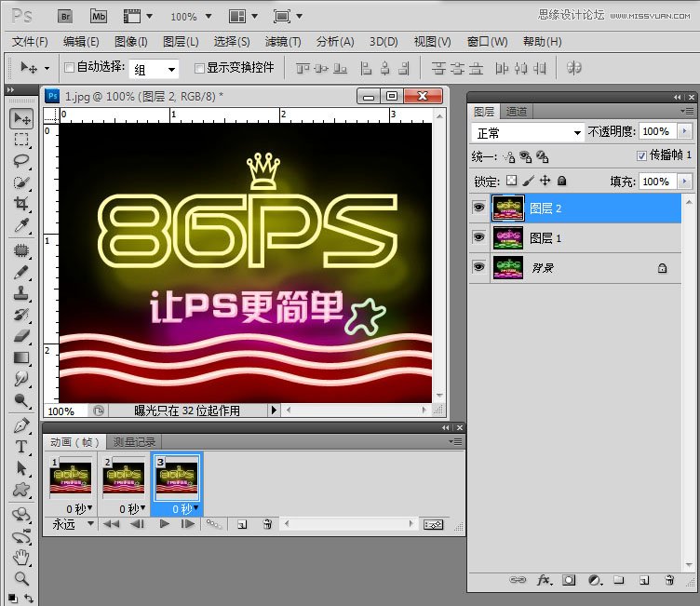Enable the 自动选择 checkbox

[x=68, y=68]
